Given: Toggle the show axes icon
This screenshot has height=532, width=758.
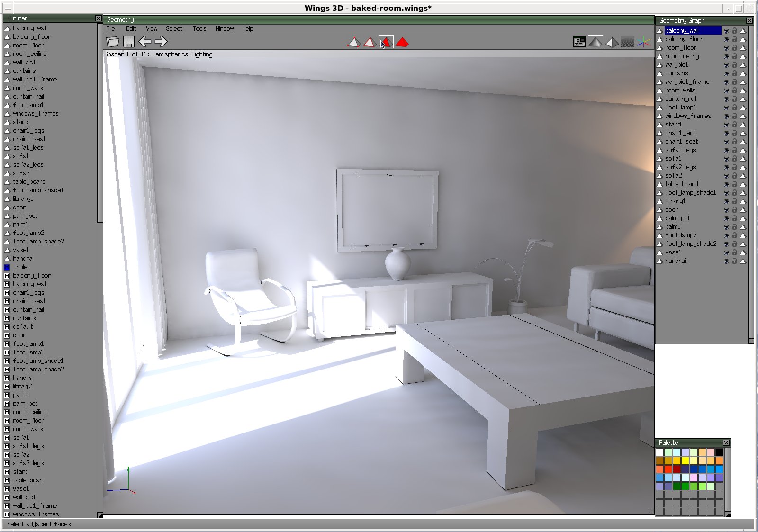Looking at the screenshot, I should (x=643, y=42).
